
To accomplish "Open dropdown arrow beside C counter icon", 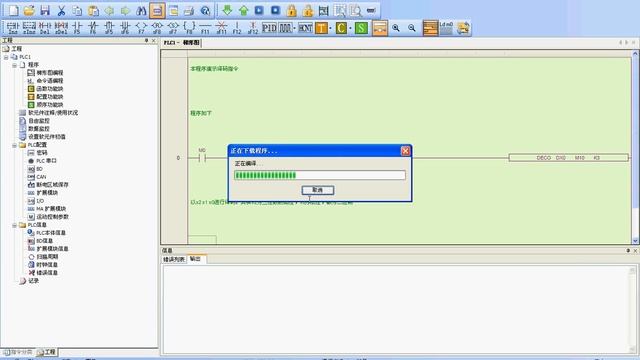I will [x=350, y=28].
